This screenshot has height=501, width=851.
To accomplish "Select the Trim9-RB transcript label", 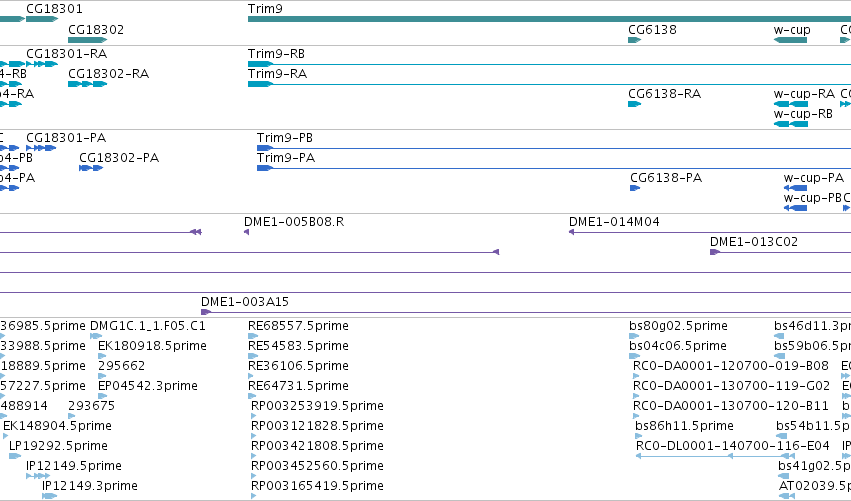I will [x=276, y=54].
